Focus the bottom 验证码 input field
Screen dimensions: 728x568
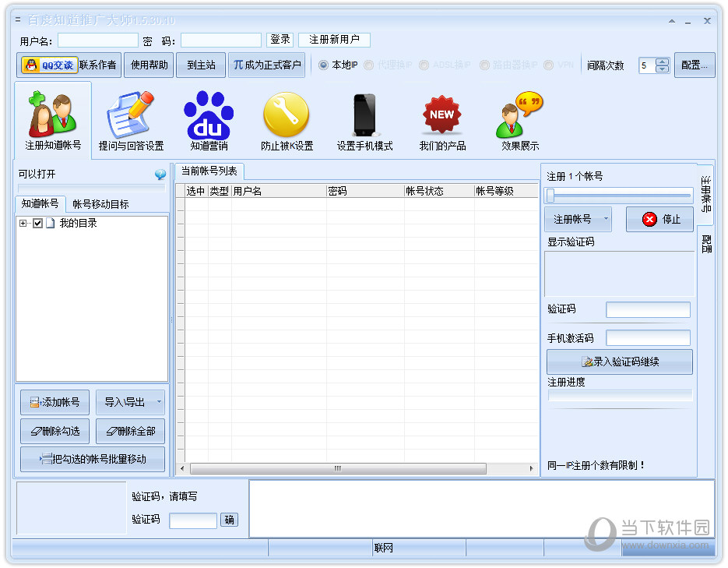[x=193, y=520]
